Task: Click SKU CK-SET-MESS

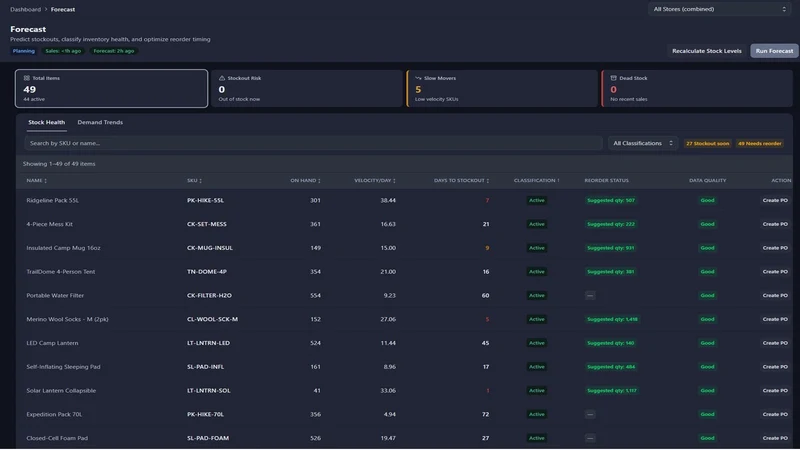Action: pyautogui.click(x=207, y=224)
